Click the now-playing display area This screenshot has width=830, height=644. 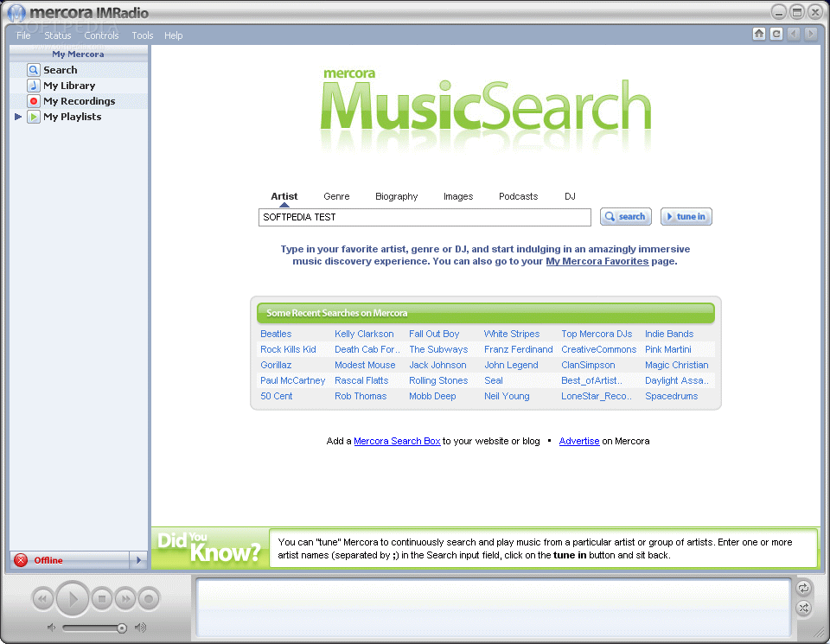(494, 607)
